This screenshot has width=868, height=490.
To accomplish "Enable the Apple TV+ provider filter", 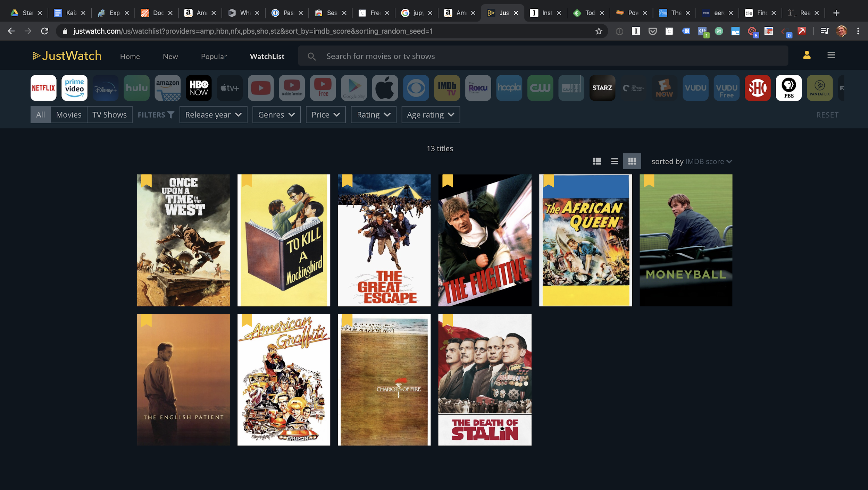I will pyautogui.click(x=229, y=88).
